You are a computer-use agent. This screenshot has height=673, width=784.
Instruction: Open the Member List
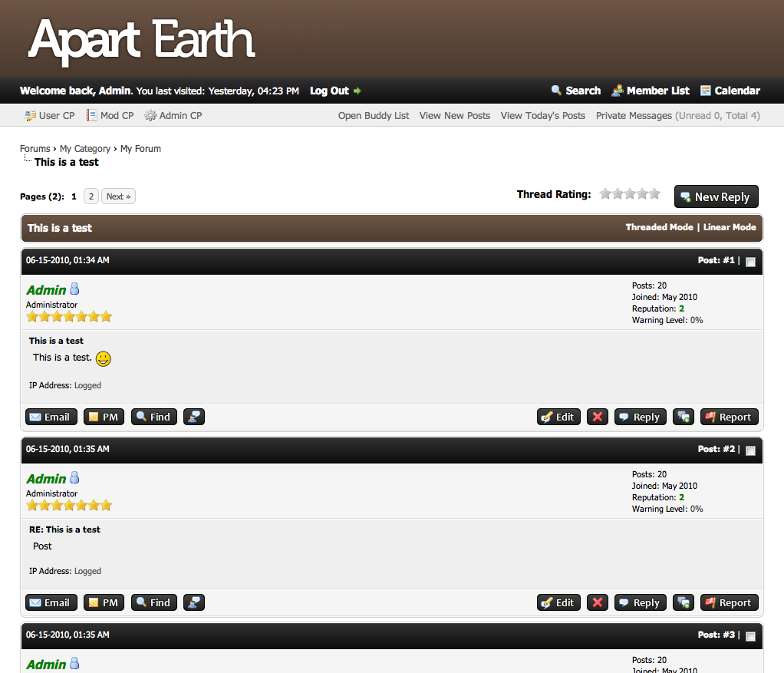[x=657, y=91]
